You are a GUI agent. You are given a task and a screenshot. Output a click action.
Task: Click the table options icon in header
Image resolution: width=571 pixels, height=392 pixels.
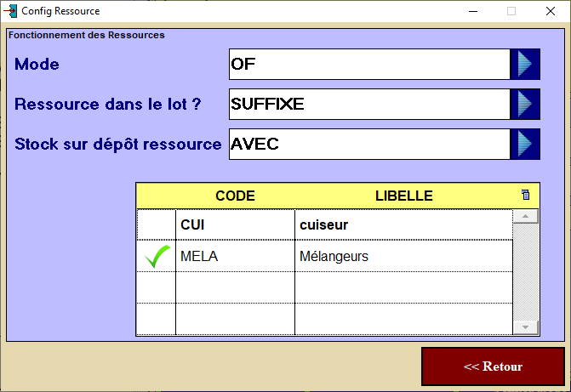tap(525, 195)
